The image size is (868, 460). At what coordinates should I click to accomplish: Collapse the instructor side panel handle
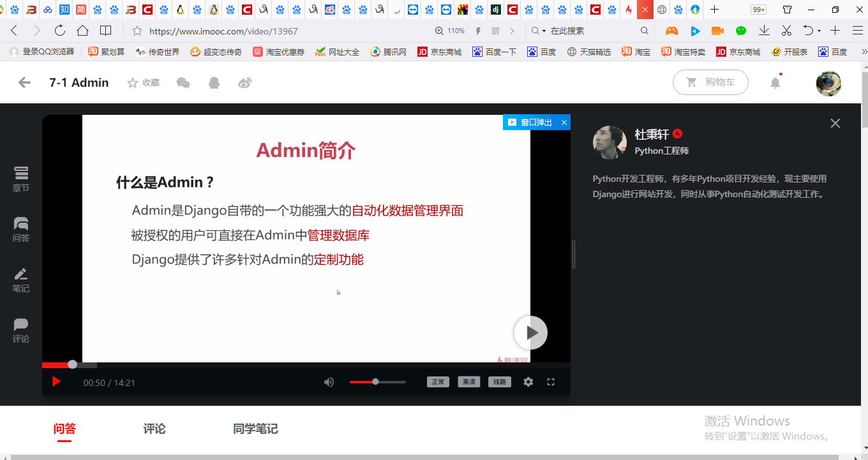coord(574,255)
